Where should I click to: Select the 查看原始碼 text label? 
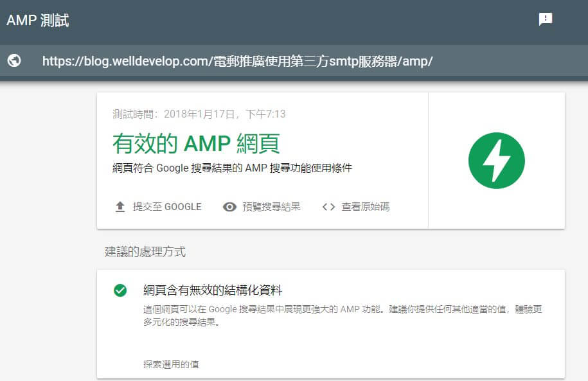click(365, 207)
